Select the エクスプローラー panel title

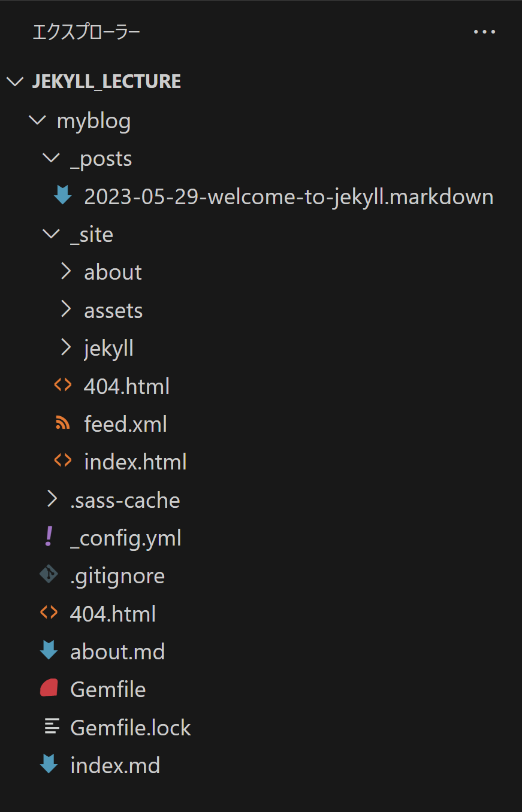86,32
